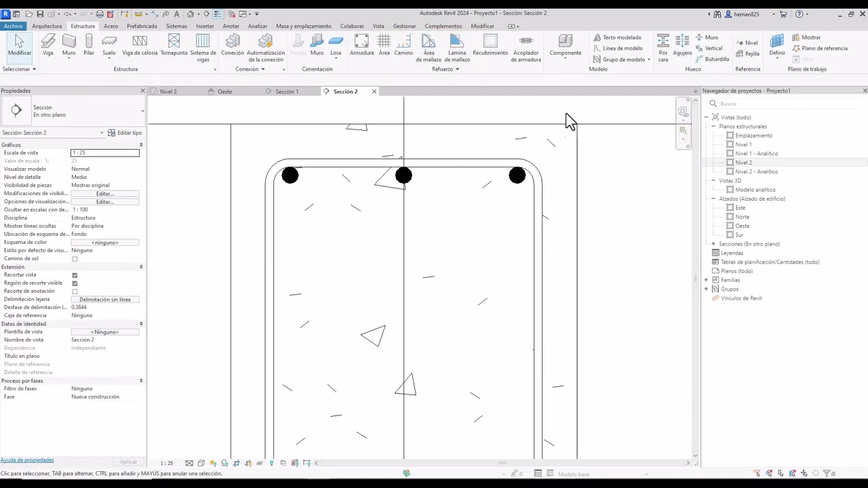
Task: Switch to Anotar ribbon tab
Action: (x=231, y=26)
